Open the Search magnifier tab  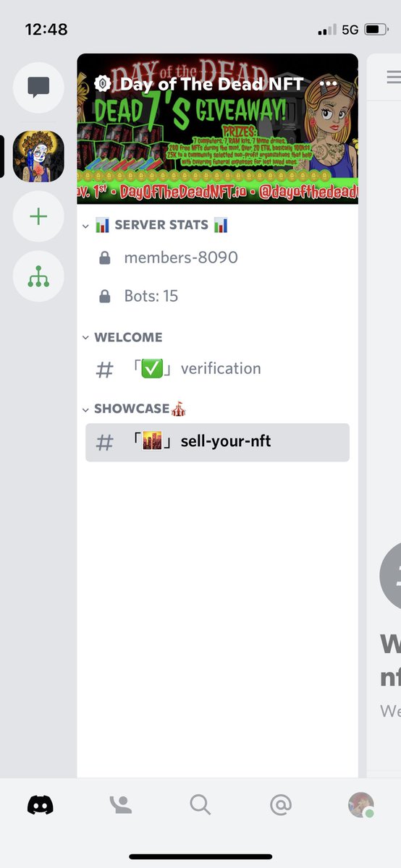pyautogui.click(x=200, y=804)
